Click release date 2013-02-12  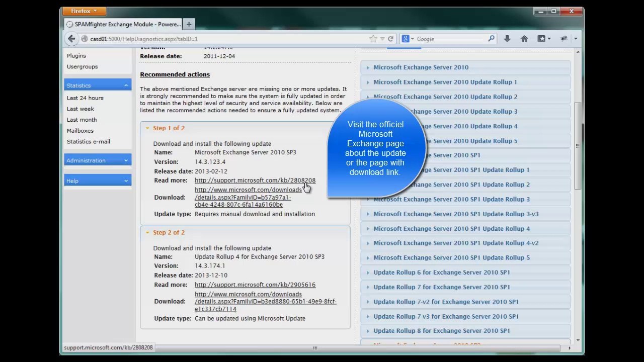pos(211,171)
